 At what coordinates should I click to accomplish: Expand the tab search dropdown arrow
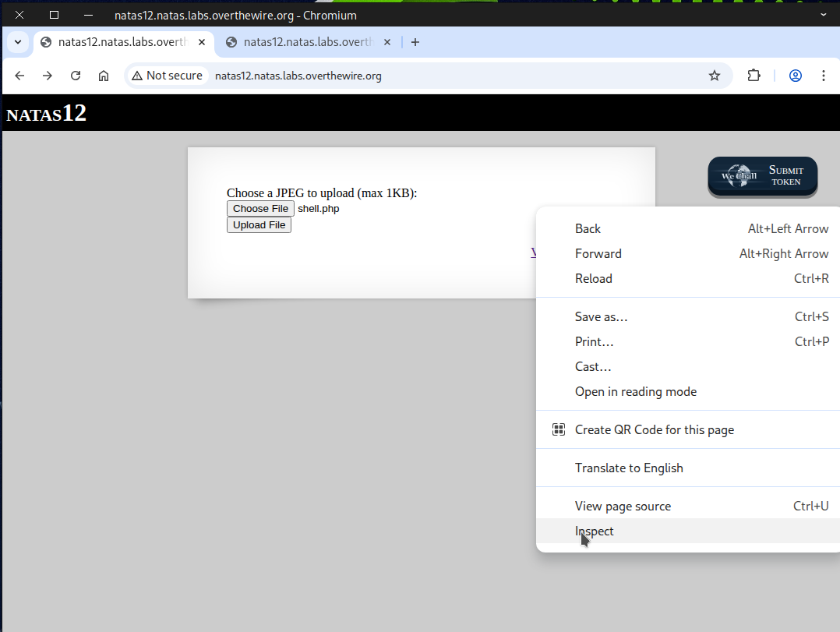click(x=18, y=42)
